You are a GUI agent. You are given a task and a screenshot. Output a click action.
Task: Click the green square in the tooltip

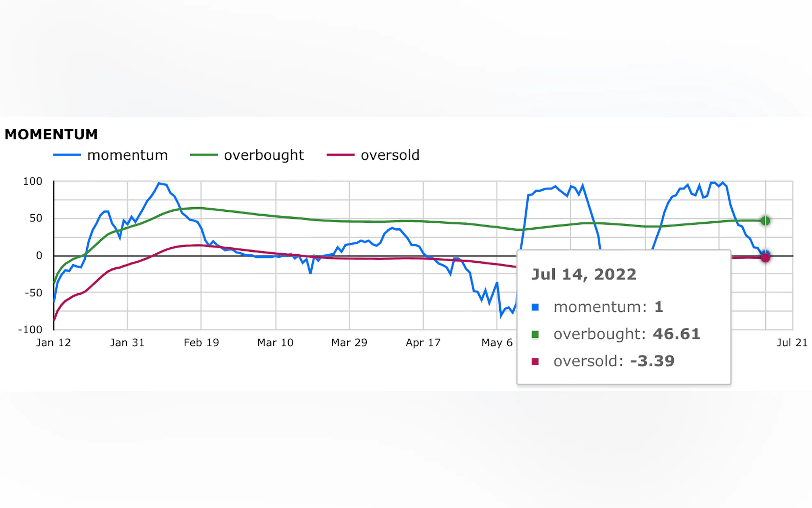pyautogui.click(x=535, y=334)
